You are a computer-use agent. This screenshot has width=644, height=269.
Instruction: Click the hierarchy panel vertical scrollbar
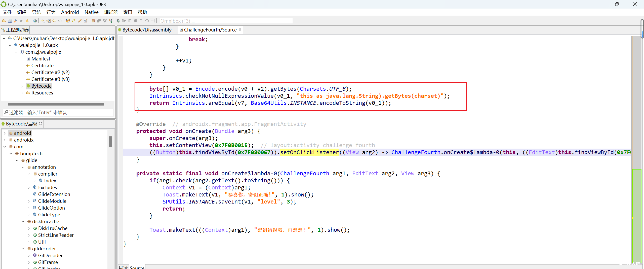click(110, 142)
